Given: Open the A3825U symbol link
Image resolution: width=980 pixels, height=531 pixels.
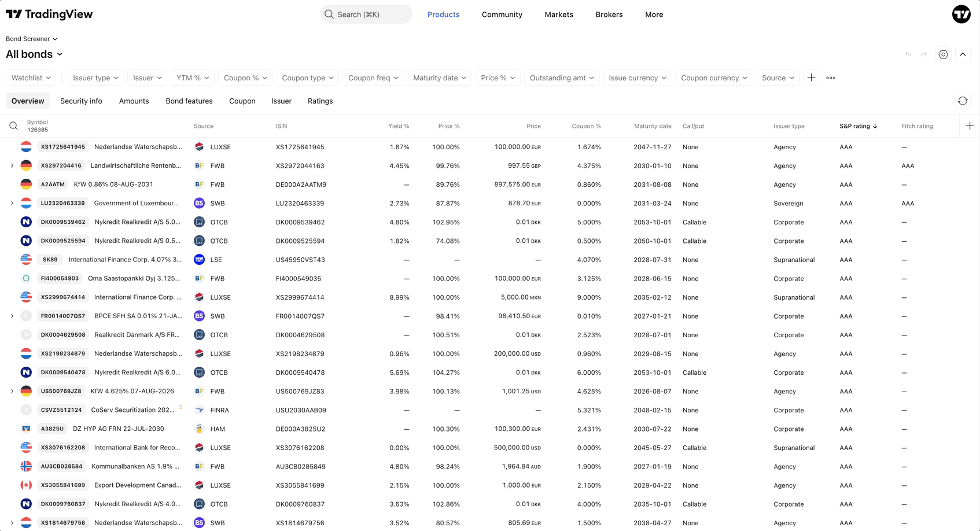Looking at the screenshot, I should coord(52,429).
